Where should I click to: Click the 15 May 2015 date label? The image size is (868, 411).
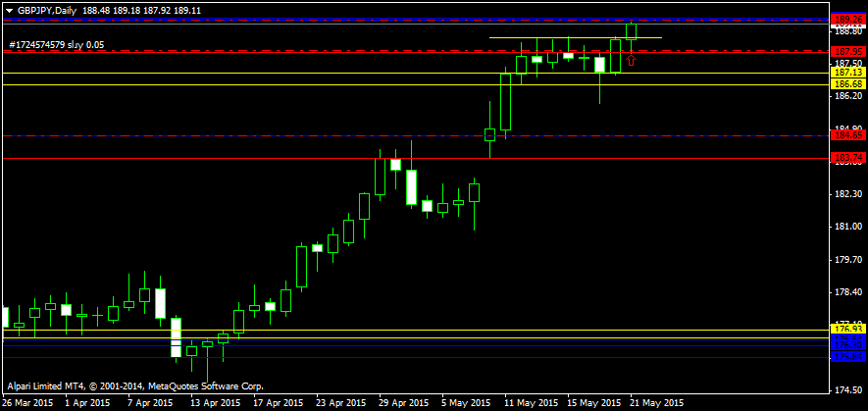coord(595,403)
